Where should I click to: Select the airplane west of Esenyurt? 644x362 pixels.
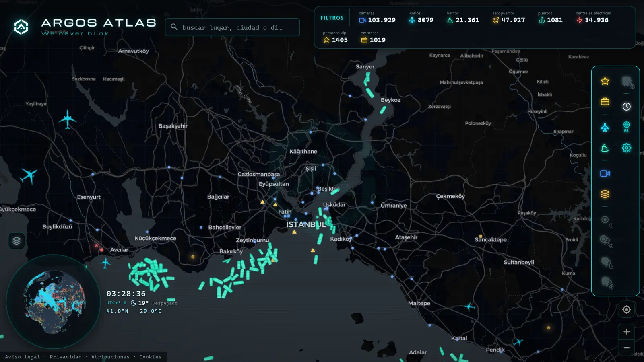29,176
